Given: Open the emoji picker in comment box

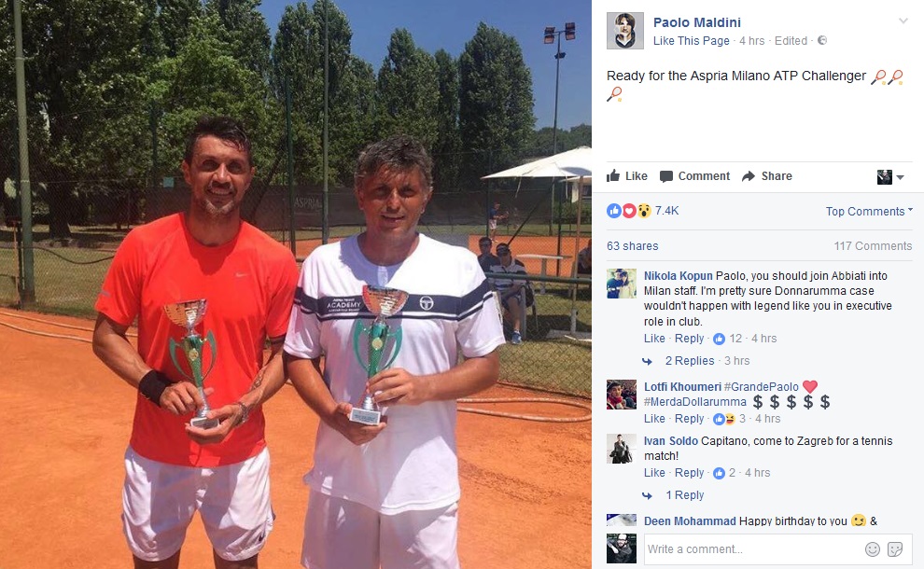Looking at the screenshot, I should 872,549.
